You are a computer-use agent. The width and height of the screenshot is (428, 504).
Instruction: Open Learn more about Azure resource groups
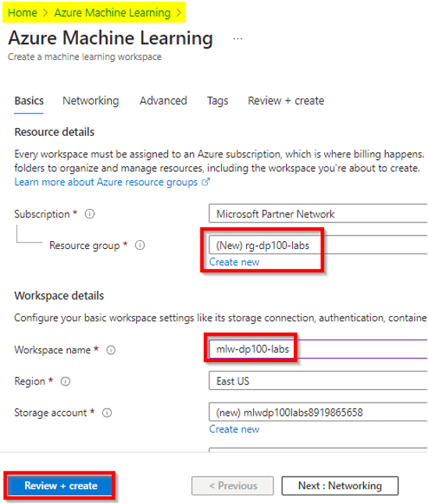tap(106, 182)
